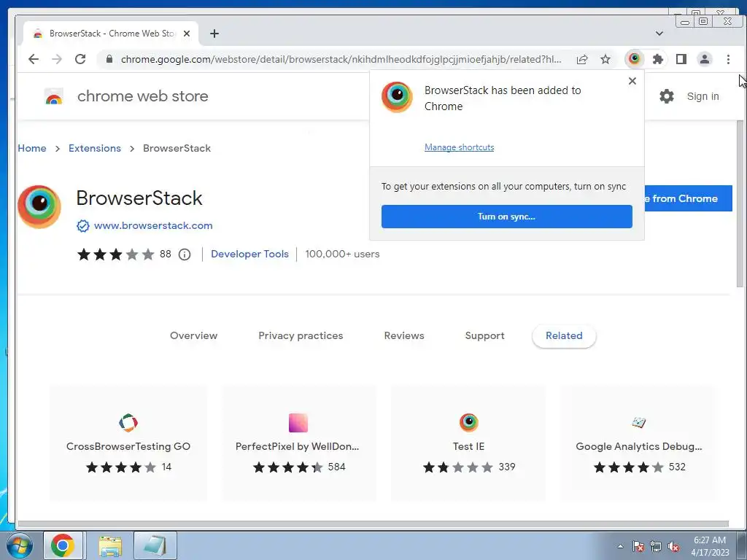Click Sign in
Screen dimensions: 747x560
[703, 96]
